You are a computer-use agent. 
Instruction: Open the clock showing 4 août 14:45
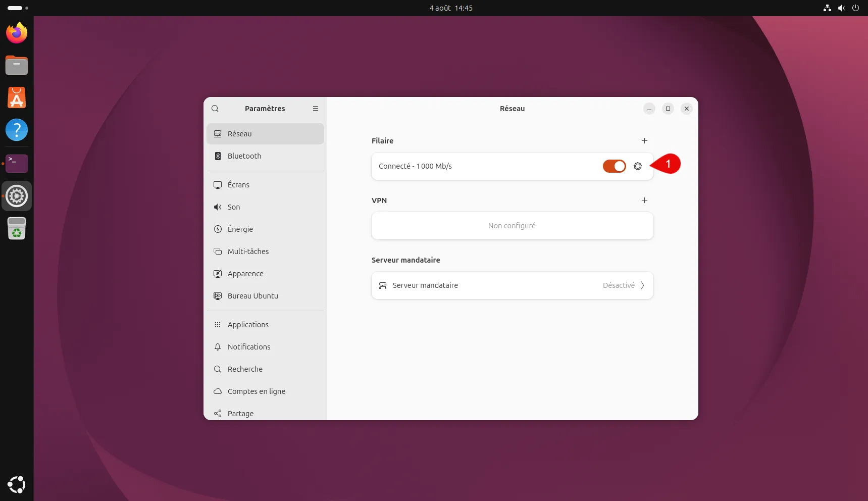451,8
